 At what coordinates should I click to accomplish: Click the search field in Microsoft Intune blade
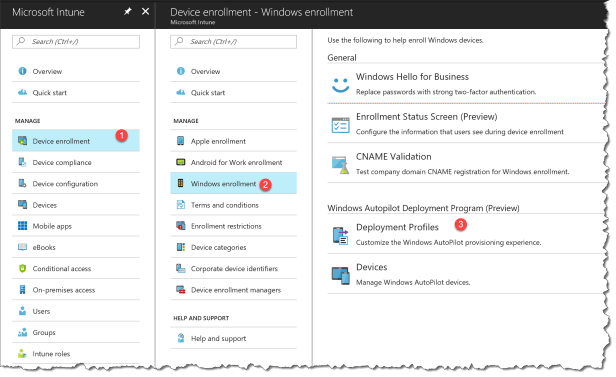[76, 42]
